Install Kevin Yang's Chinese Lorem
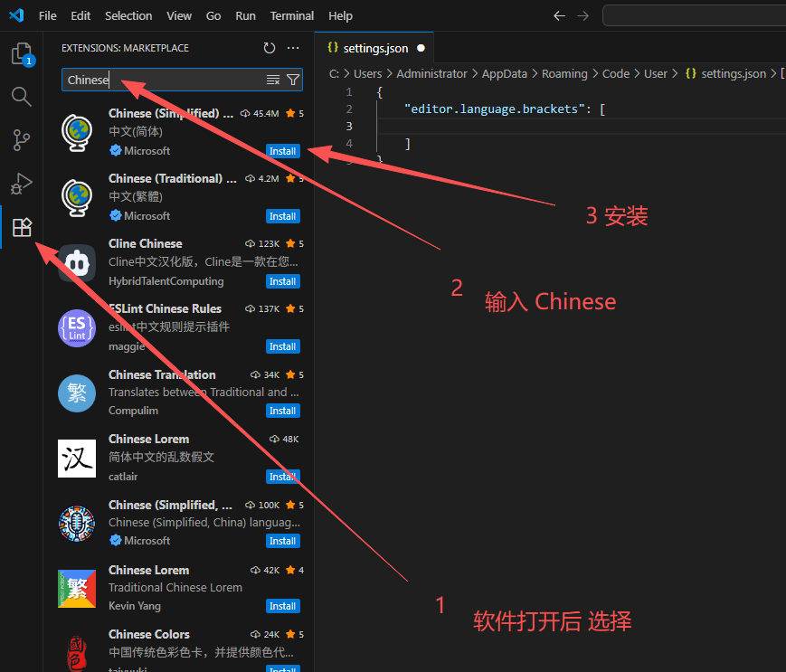Image resolution: width=786 pixels, height=672 pixels. pyautogui.click(x=283, y=606)
